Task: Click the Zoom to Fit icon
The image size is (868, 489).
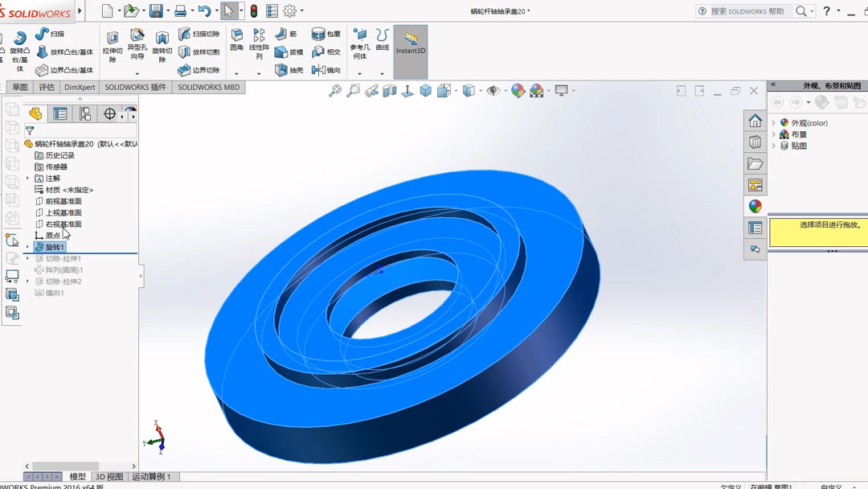Action: coord(334,90)
